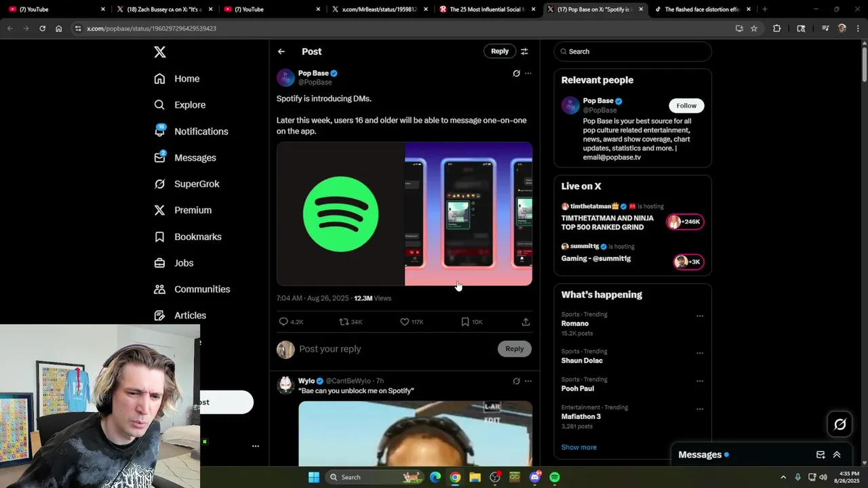Click the share icon on the post

(x=526, y=322)
